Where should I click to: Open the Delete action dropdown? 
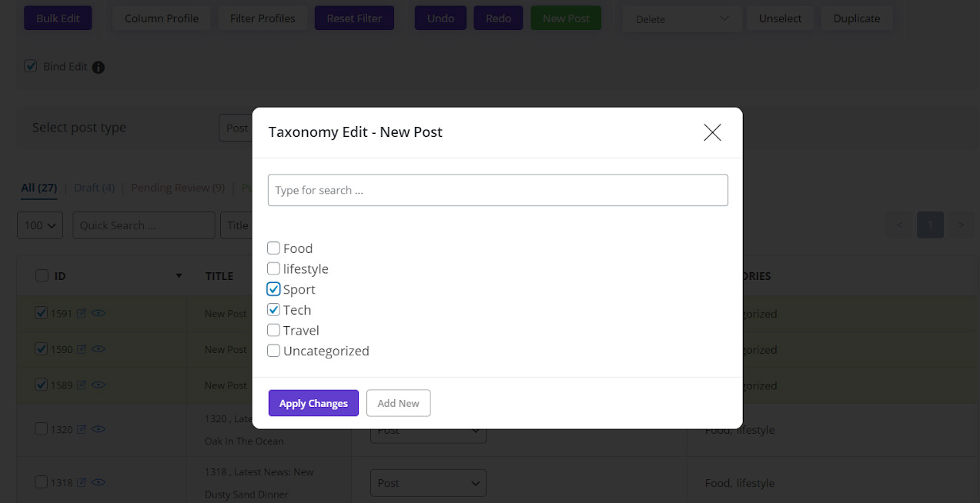pos(682,18)
